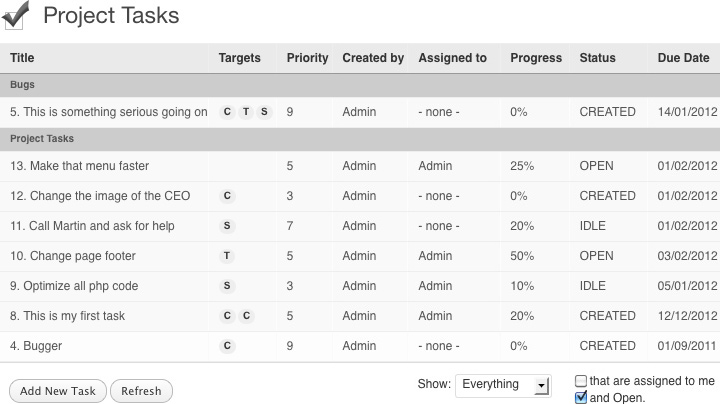This screenshot has width=720, height=404.
Task: Click the C target badge on task 12
Action: pos(227,196)
